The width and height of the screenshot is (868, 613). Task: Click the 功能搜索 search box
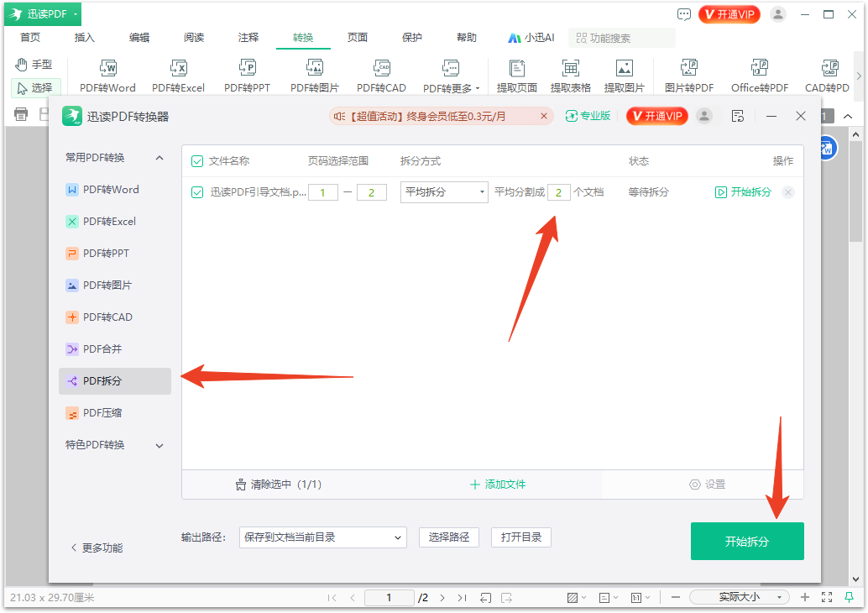coord(622,38)
